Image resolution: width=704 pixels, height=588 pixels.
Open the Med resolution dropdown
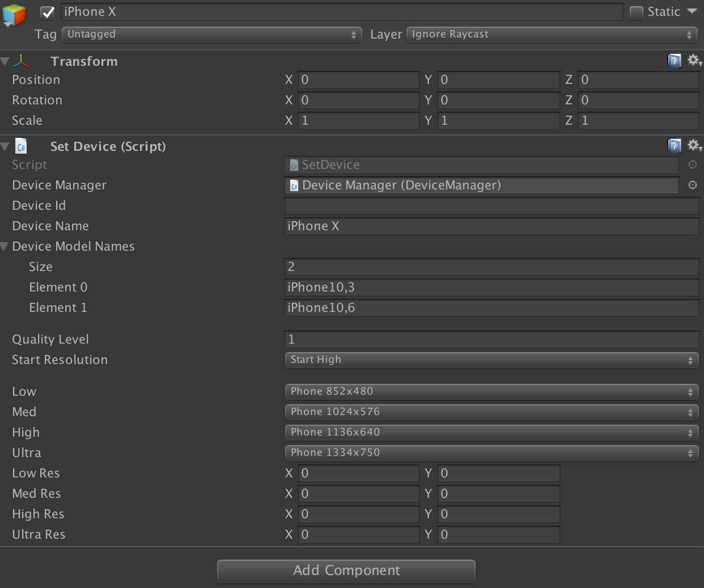point(491,412)
